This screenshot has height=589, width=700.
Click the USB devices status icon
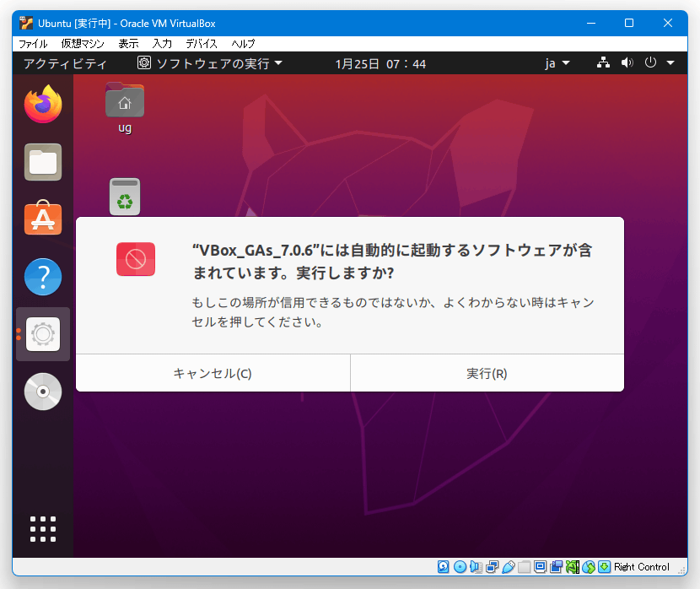point(508,567)
